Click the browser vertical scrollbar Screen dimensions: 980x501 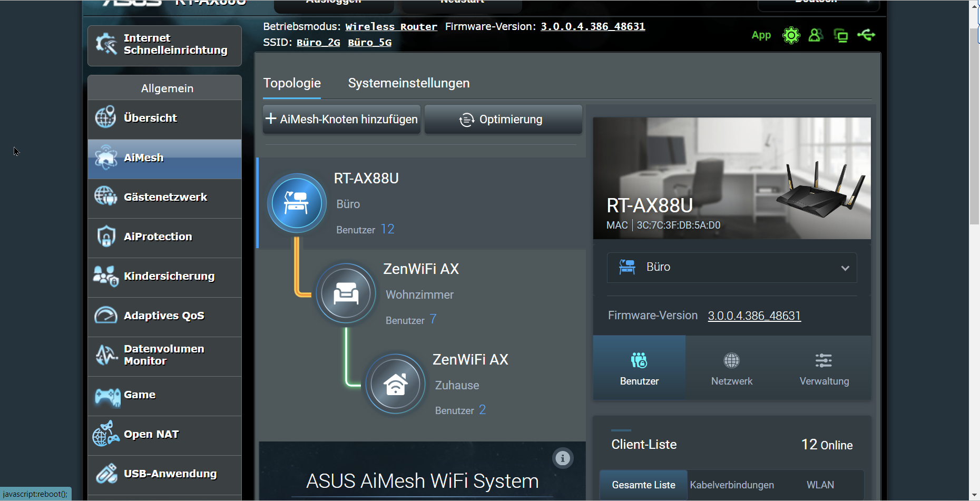(x=974, y=126)
